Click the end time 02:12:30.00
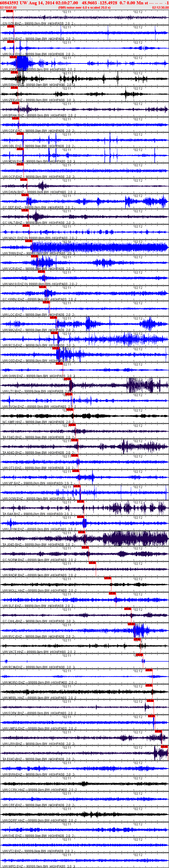The image size is (169, 868). click(160, 7)
